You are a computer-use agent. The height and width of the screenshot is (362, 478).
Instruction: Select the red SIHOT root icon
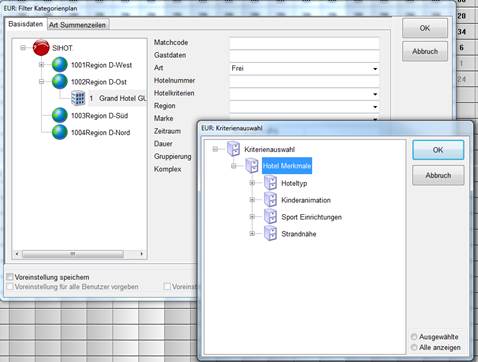point(41,48)
